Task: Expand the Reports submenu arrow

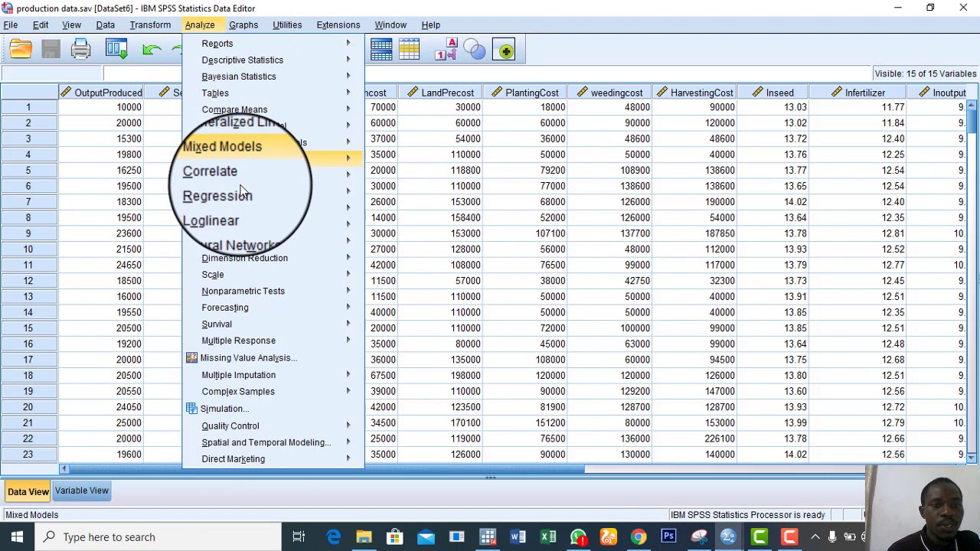Action: click(348, 44)
